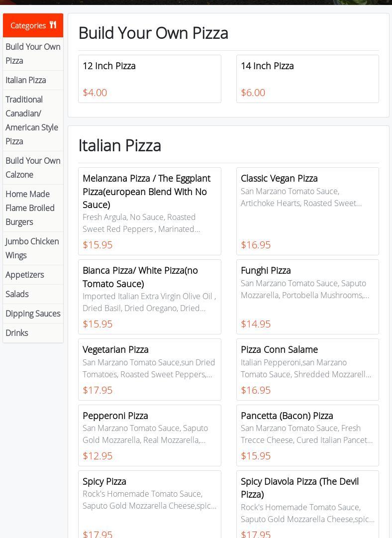
Task: Pick the Pizza Conn Salame item
Action: pos(307,369)
